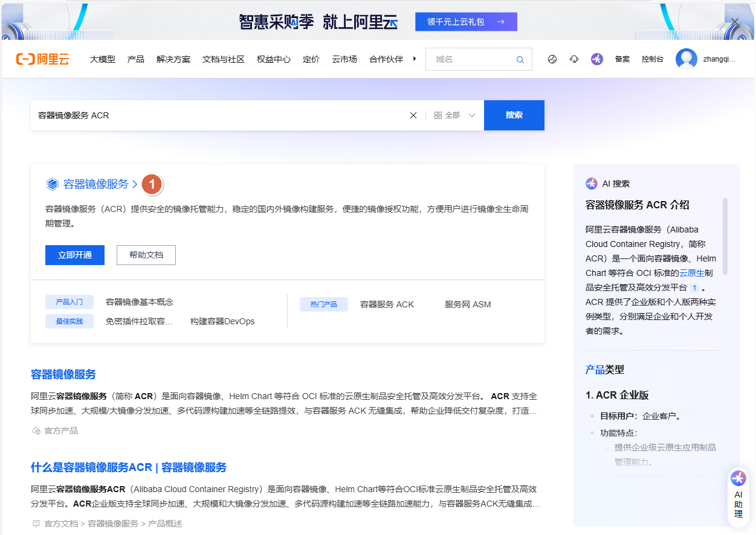Open the 产品 menu
The height and width of the screenshot is (535, 756).
pos(136,59)
